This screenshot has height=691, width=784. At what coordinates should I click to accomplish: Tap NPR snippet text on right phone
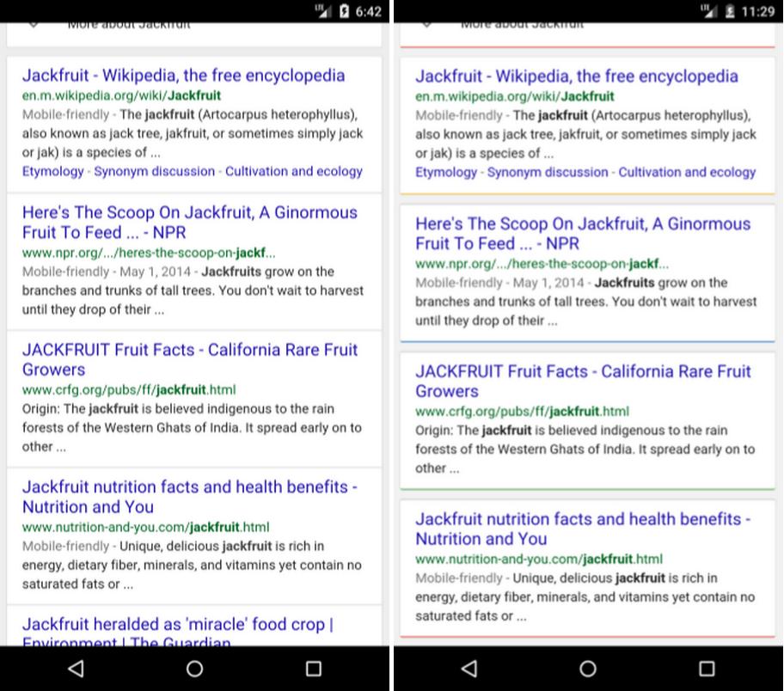click(585, 302)
